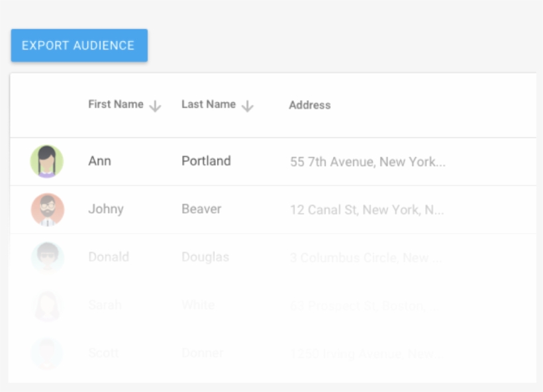This screenshot has width=543, height=392.
Task: Click the Export Audience button
Action: (77, 46)
